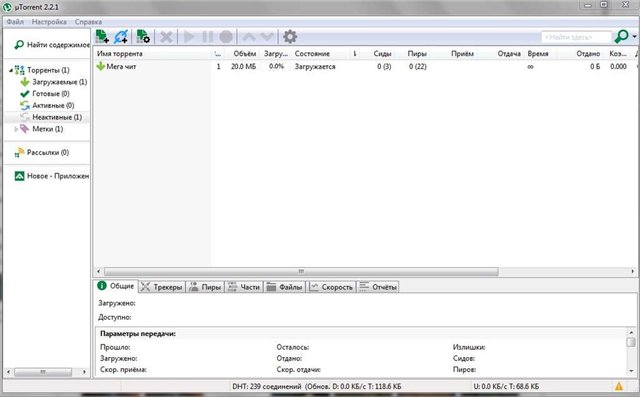This screenshot has width=640, height=397.
Task: Click details pane scroll-up arrow
Action: click(631, 333)
